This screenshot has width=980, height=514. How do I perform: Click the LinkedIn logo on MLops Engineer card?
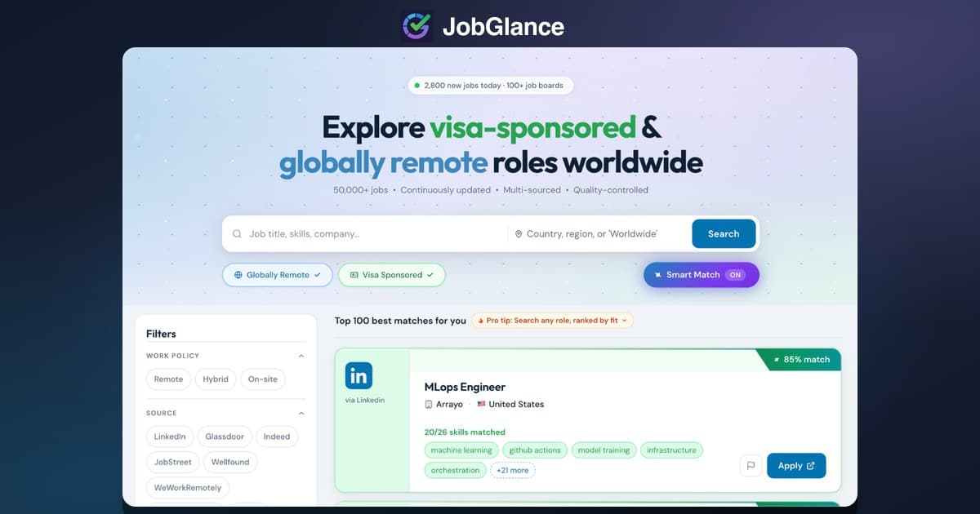[359, 375]
